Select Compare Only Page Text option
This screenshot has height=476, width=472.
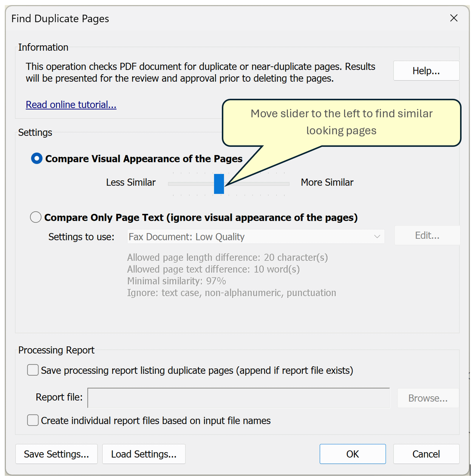point(36,217)
